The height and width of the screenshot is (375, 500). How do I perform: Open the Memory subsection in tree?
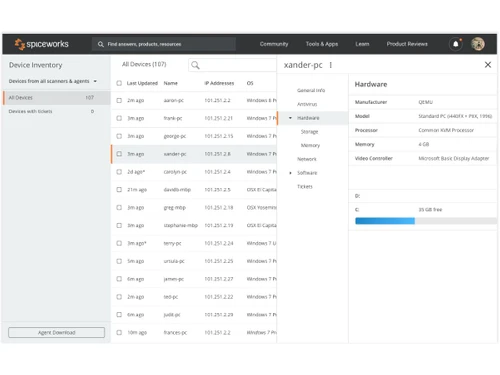pyautogui.click(x=310, y=145)
